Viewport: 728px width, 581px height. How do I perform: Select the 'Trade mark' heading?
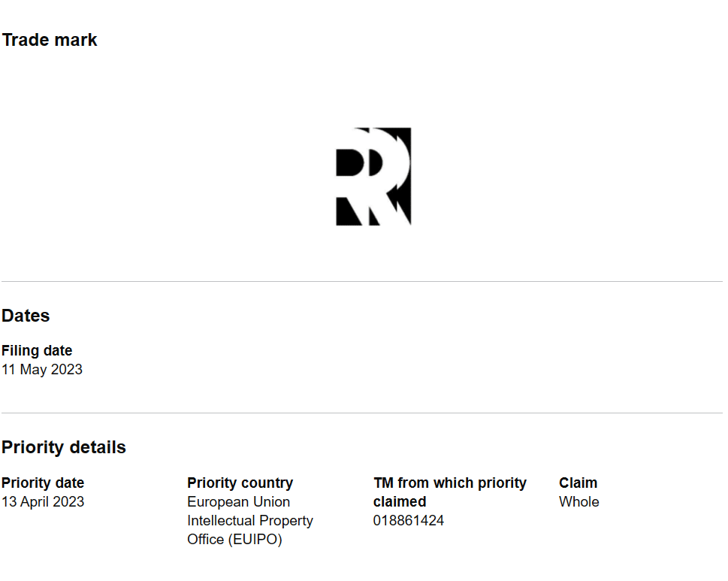click(50, 40)
